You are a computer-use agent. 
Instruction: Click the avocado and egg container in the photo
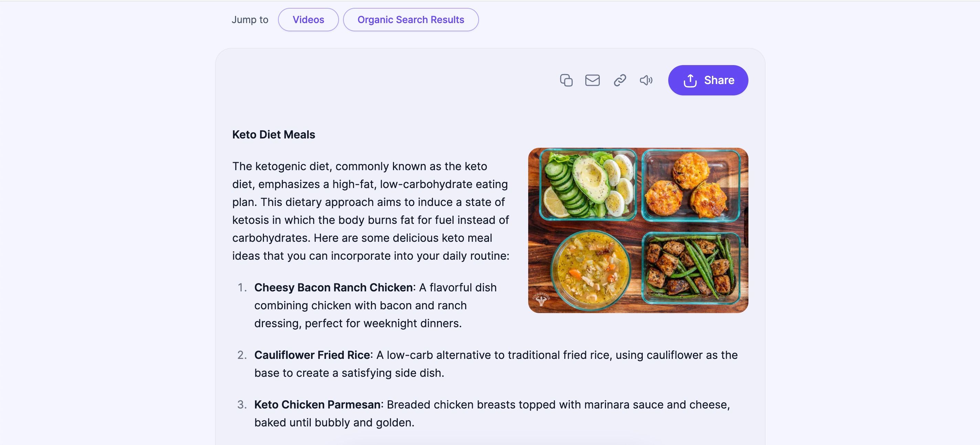click(588, 185)
